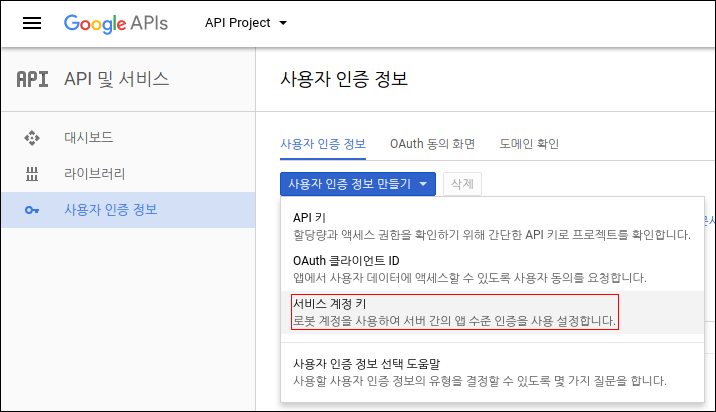Screen dimensions: 716x412
Task: Choose the API 키 option
Action: 492,226
